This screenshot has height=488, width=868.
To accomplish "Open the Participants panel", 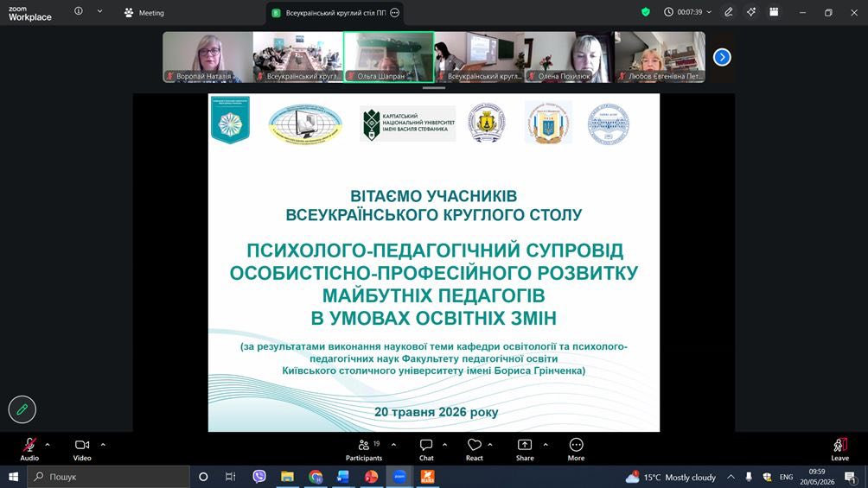I will pos(364,449).
